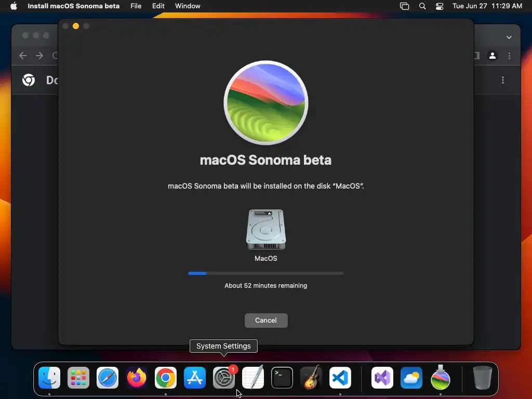
Task: Open Chrome three-dot menu in toolbar
Action: pos(509,56)
